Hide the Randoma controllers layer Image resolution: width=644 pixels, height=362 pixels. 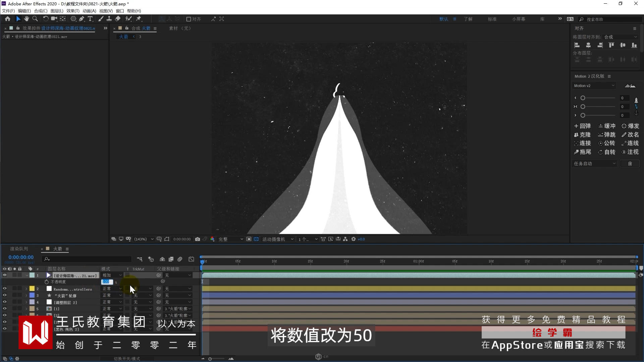(x=5, y=289)
